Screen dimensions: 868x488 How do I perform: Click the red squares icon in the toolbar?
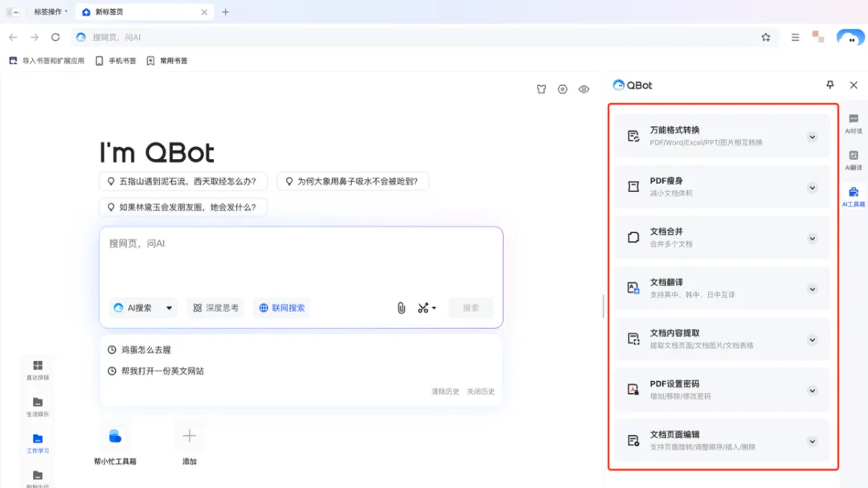tap(818, 37)
